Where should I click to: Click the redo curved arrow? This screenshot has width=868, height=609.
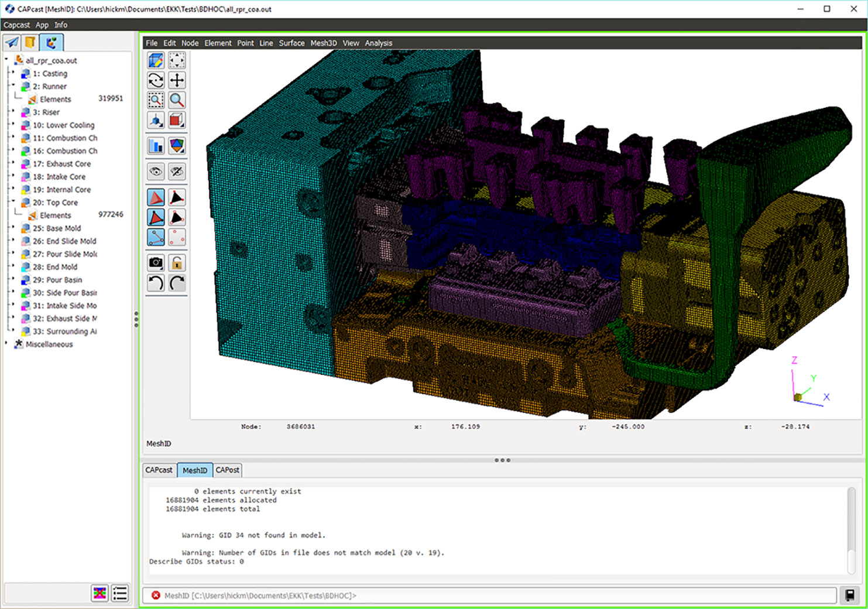click(x=177, y=283)
